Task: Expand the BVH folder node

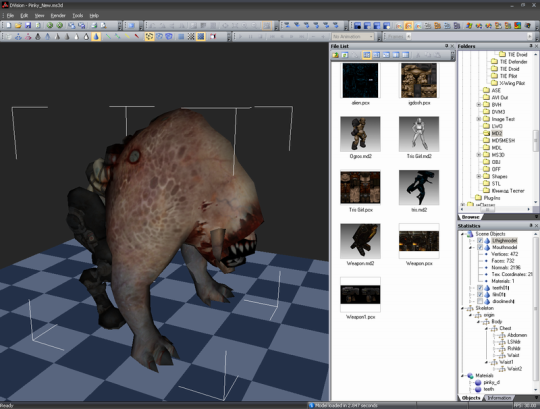Action: (479, 105)
